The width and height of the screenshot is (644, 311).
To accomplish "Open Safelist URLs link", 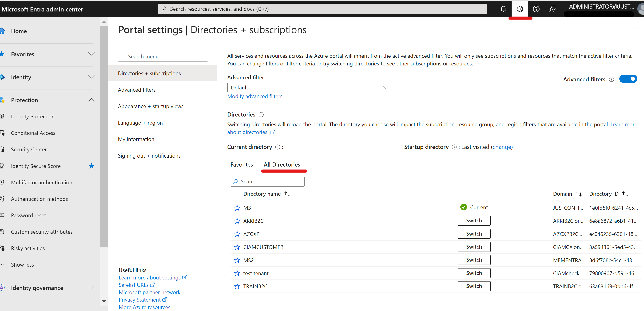I will pyautogui.click(x=137, y=285).
